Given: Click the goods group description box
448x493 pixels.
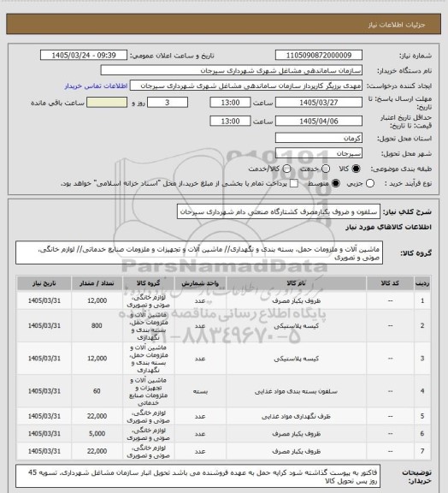Looking at the screenshot, I should pyautogui.click(x=199, y=252).
